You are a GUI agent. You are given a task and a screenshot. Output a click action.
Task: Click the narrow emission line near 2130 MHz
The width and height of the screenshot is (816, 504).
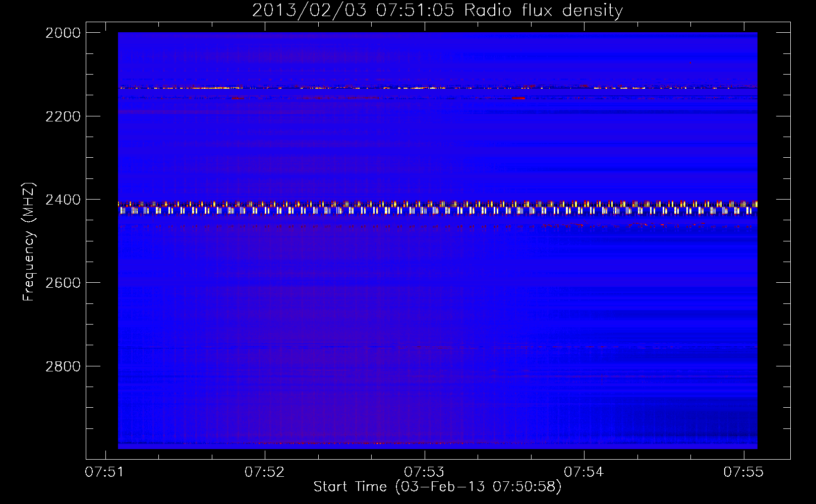tap(438, 88)
